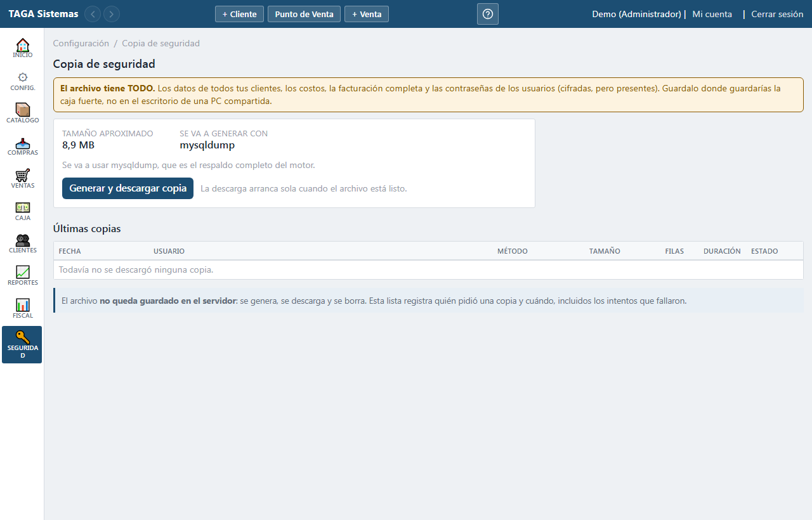Open Mi cuenta link

pyautogui.click(x=712, y=14)
